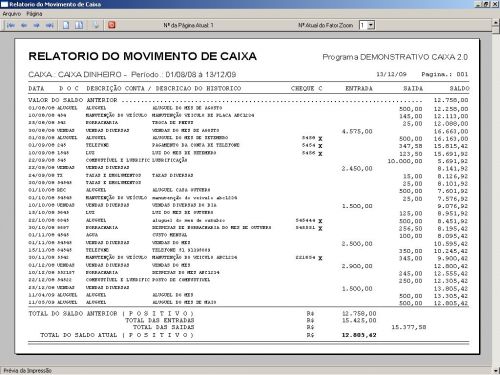The width and height of the screenshot is (500, 375).
Task: Open the Página menu
Action: click(x=34, y=14)
